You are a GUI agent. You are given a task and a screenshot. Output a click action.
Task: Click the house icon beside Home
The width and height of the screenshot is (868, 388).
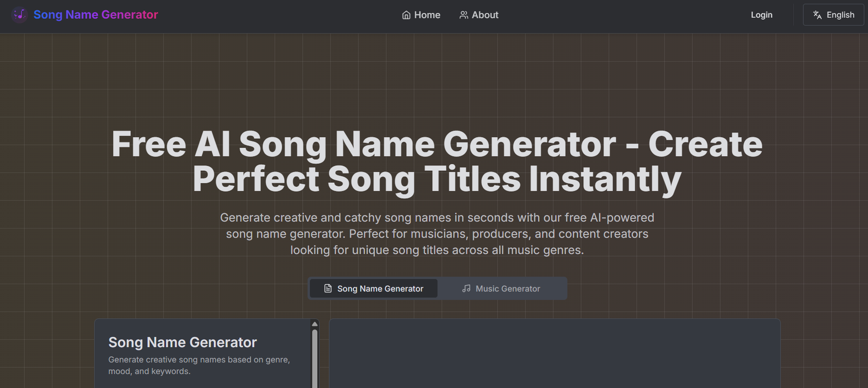tap(406, 15)
